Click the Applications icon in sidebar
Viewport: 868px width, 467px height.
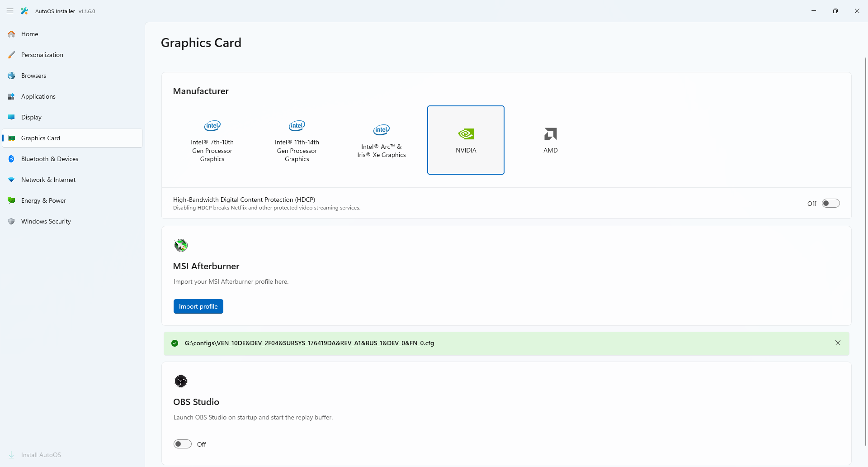[x=11, y=96]
